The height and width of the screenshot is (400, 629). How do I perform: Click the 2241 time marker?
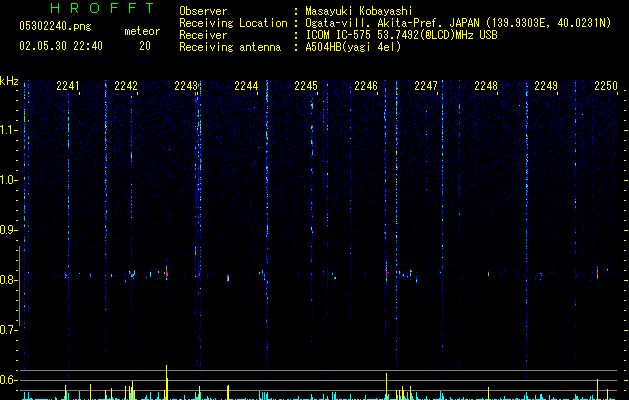pyautogui.click(x=68, y=86)
